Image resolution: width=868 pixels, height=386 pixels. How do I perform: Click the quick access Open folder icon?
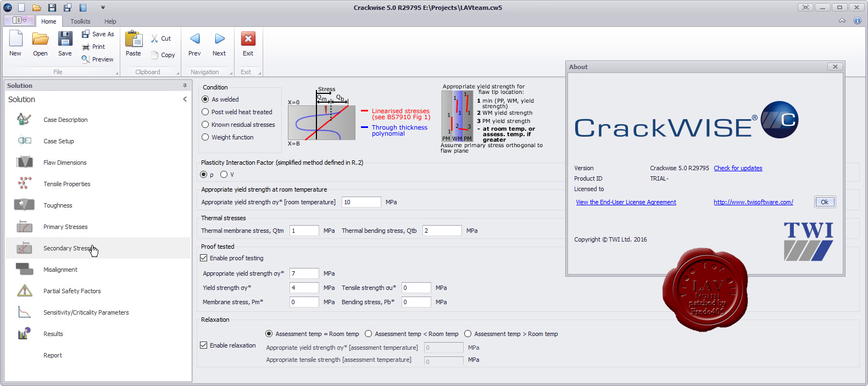click(37, 8)
